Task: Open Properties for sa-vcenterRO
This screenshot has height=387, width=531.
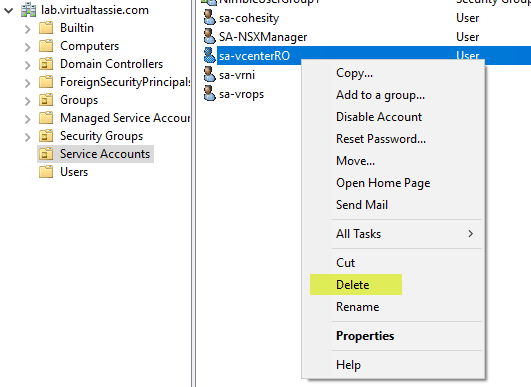Action: point(365,336)
